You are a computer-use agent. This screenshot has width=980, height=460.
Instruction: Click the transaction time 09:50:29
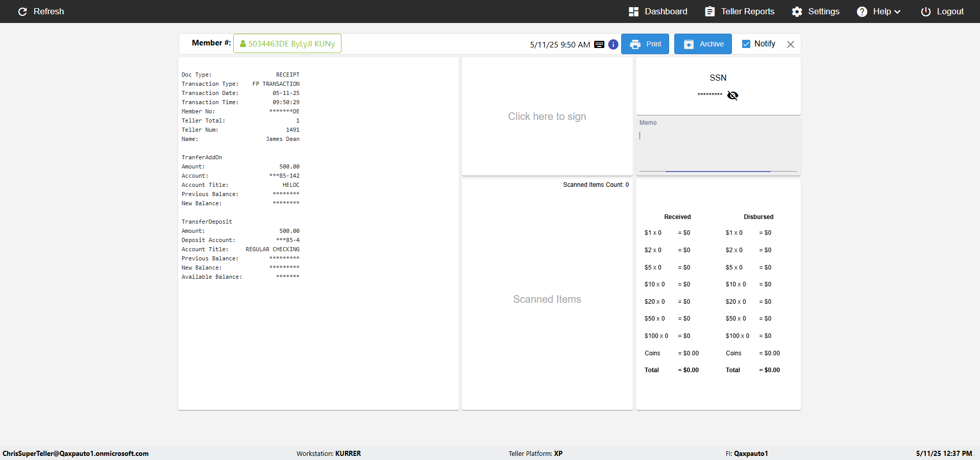[286, 102]
